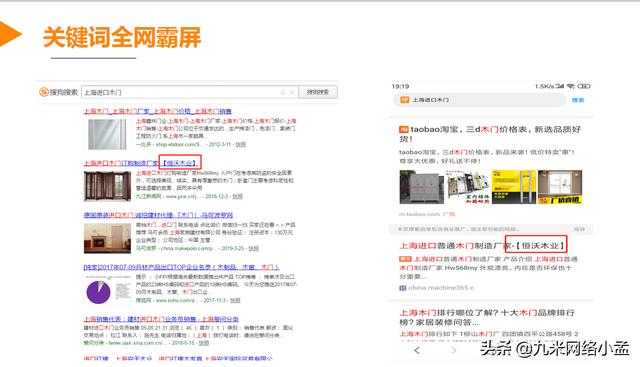
Task: Click the 搜狗搜索 button
Action: tap(318, 92)
